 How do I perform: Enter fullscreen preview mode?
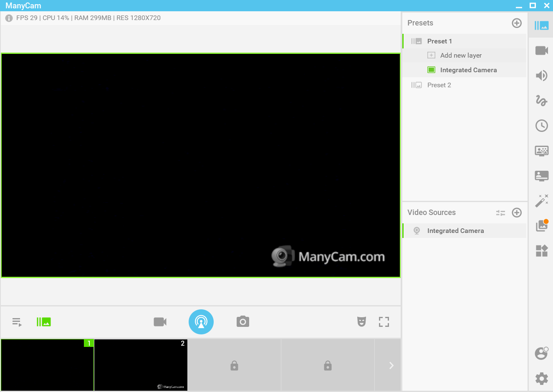coord(384,322)
